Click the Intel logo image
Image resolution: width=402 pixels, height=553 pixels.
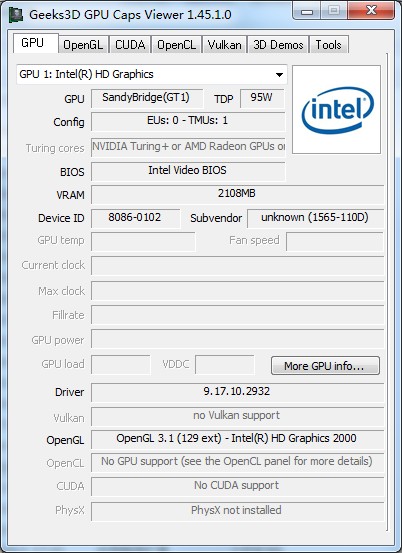coord(336,109)
